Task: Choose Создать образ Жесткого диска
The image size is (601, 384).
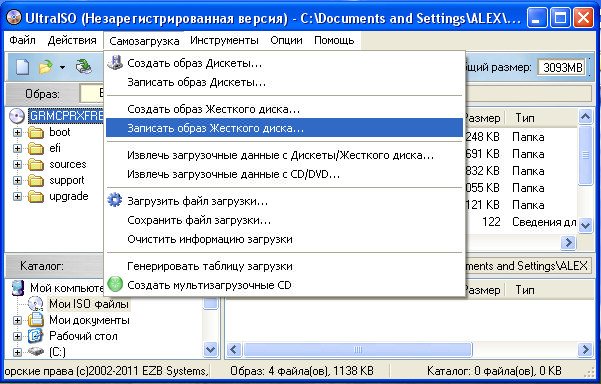Action: tap(284, 109)
